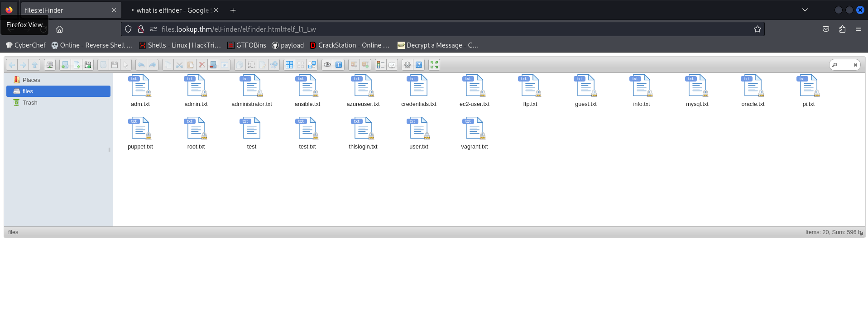The width and height of the screenshot is (868, 312).
Task: Click the elFinder Forward navigation arrow
Action: pos(23,65)
